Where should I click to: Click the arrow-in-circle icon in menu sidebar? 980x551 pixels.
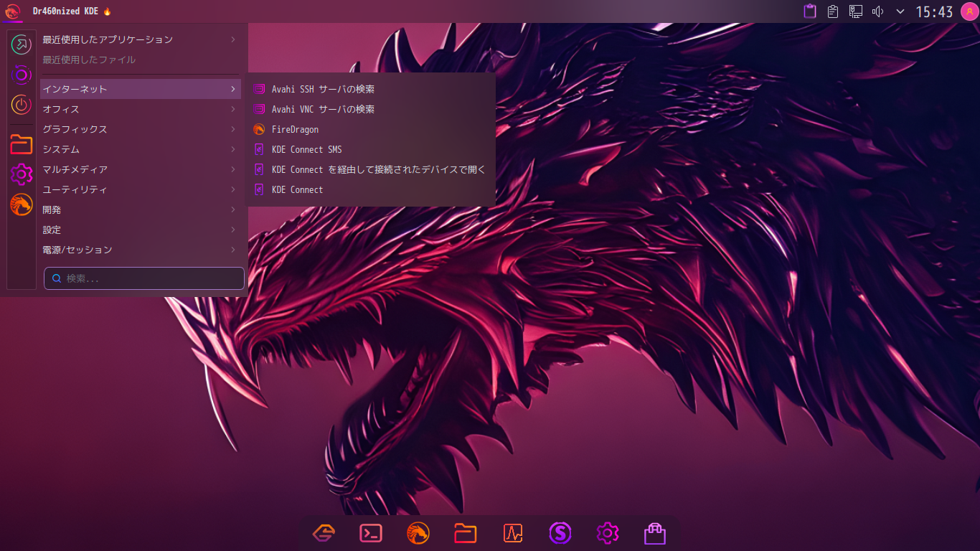coord(22,44)
